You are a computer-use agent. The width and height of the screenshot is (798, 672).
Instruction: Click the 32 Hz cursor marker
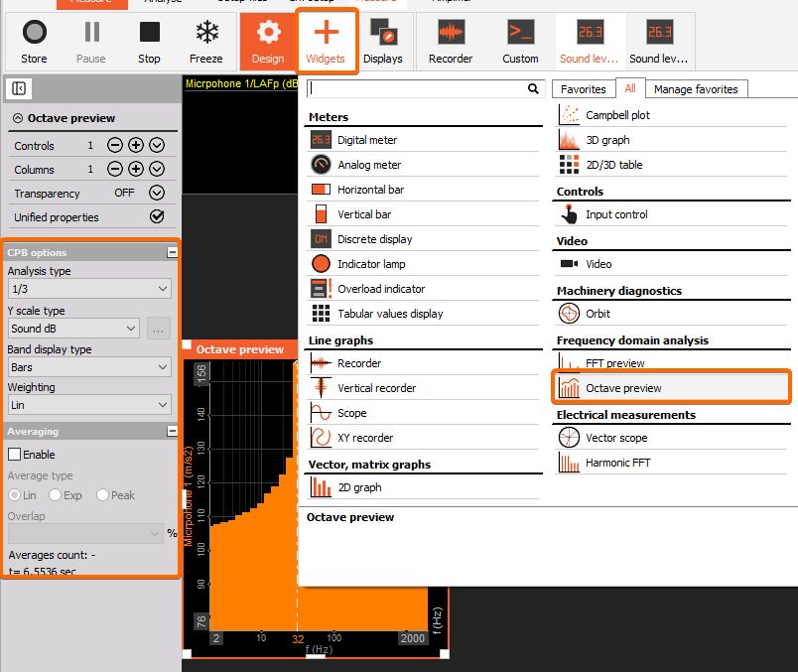298,639
